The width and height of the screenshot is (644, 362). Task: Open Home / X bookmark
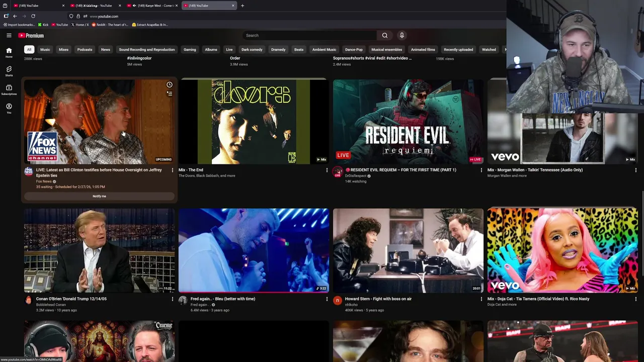click(x=80, y=25)
